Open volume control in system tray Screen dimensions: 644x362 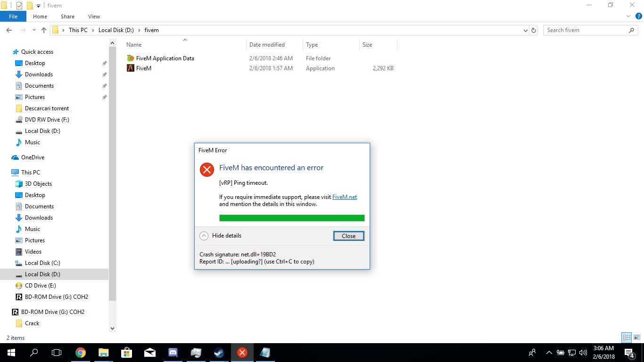(583, 353)
